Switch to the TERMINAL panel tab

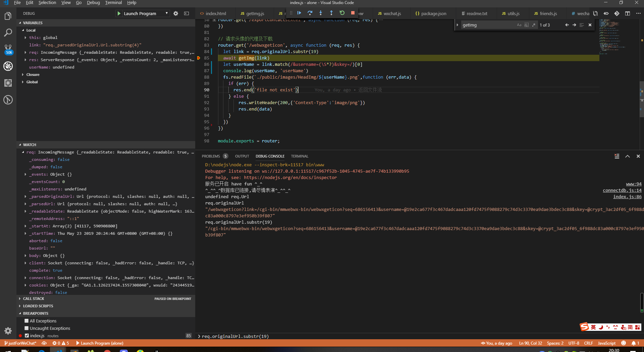300,156
